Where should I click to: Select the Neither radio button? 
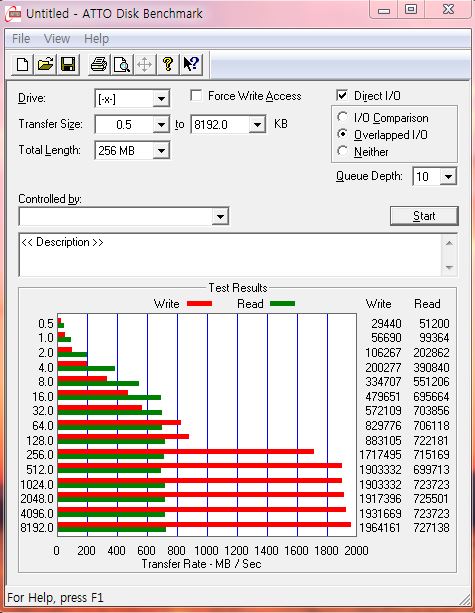342,151
